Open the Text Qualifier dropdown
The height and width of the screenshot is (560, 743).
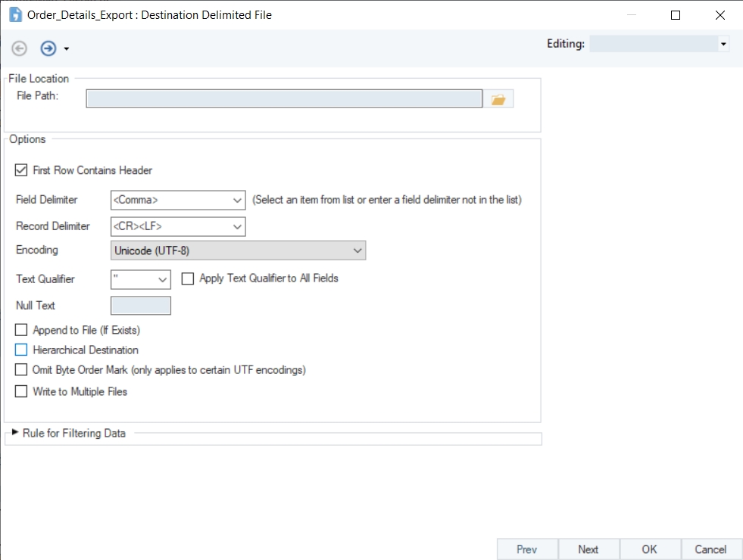tap(163, 279)
